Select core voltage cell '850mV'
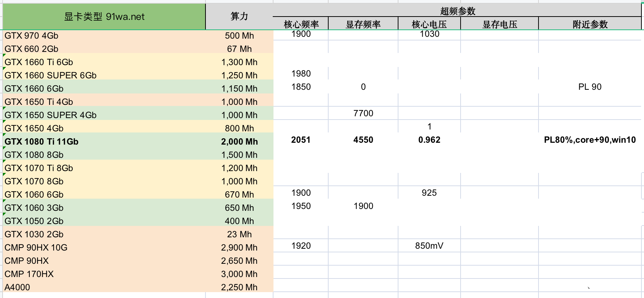The image size is (644, 298). pos(429,246)
